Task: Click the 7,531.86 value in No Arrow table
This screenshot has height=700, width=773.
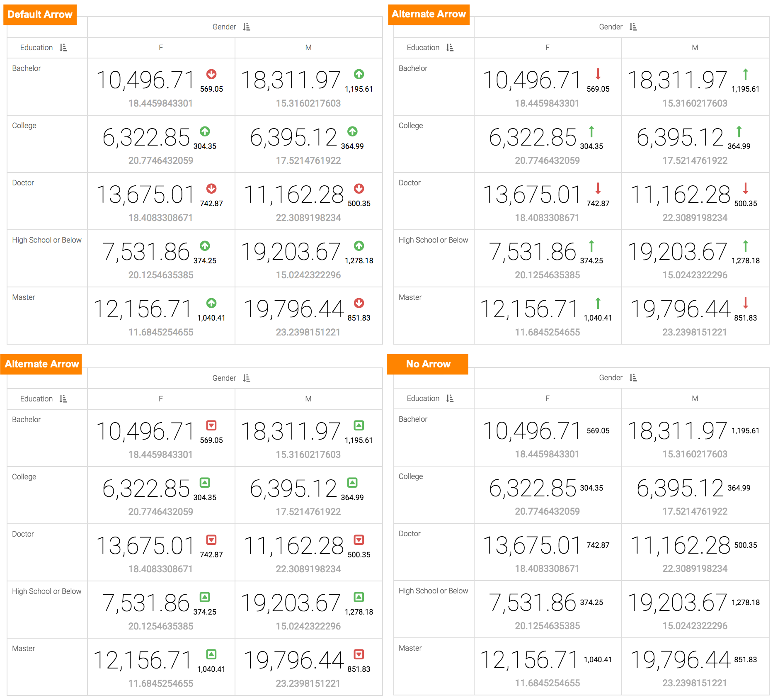Action: point(533,603)
